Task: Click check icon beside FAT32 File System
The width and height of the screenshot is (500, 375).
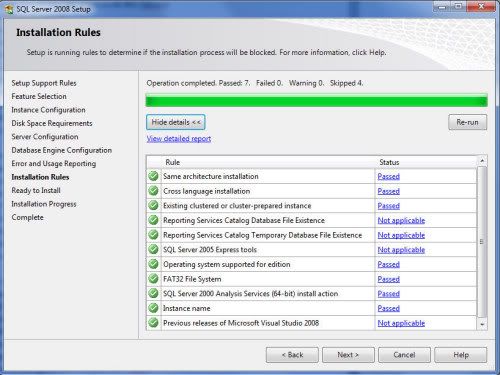Action: (x=153, y=279)
